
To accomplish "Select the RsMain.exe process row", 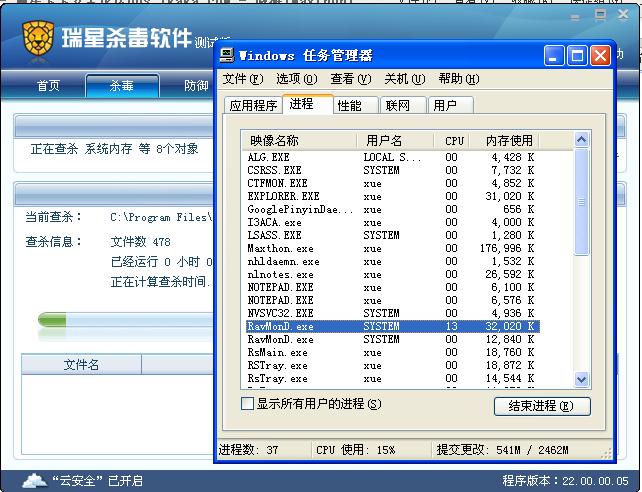I will click(x=392, y=352).
